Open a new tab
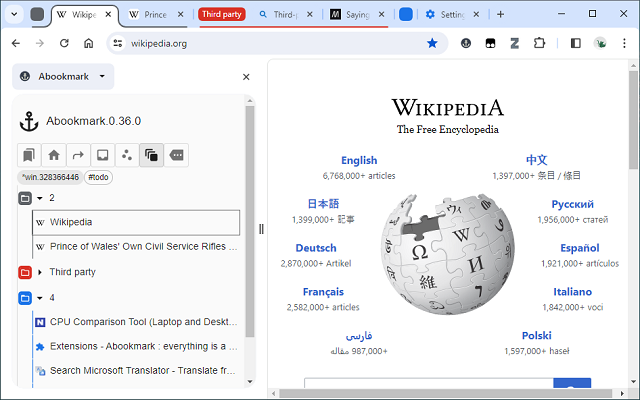 pos(500,15)
